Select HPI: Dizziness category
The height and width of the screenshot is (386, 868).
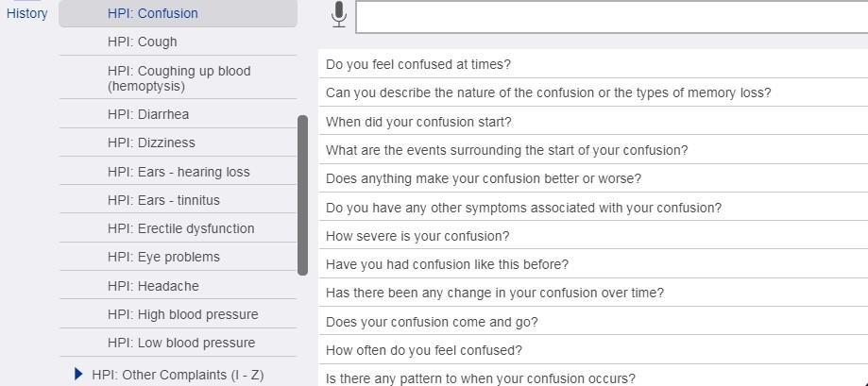point(151,143)
